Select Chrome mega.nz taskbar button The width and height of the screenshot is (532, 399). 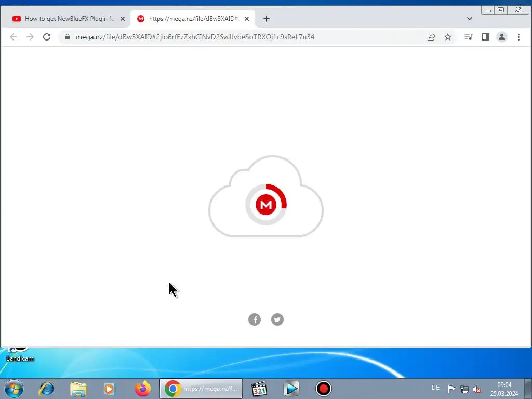point(201,389)
